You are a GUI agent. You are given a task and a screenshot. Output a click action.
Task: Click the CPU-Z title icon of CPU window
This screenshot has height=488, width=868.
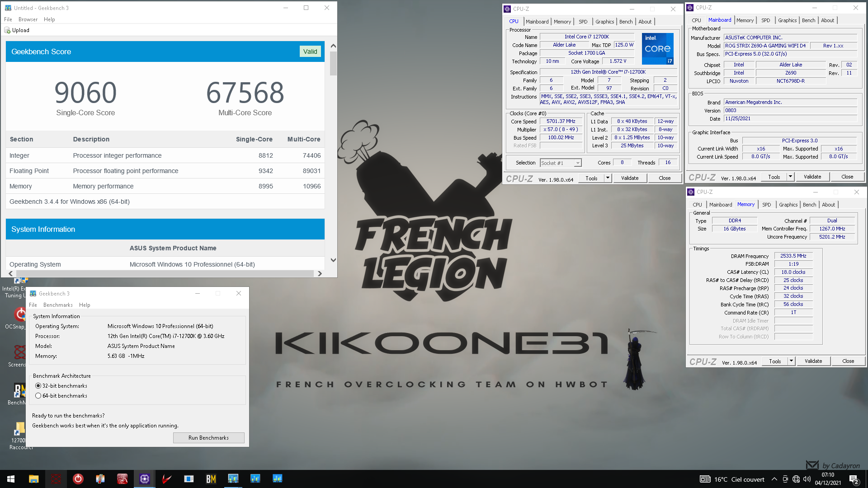click(508, 9)
